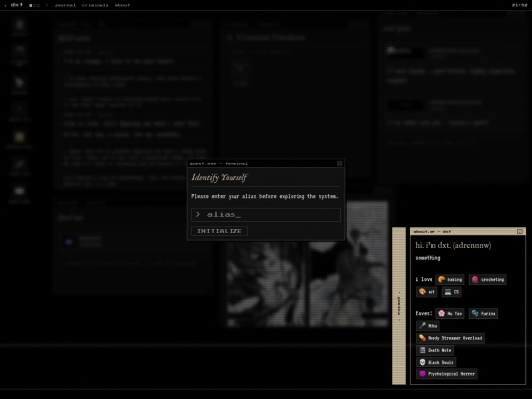Screen dimensions: 532x399
Task: Focus the alias input field
Action: pos(266,215)
